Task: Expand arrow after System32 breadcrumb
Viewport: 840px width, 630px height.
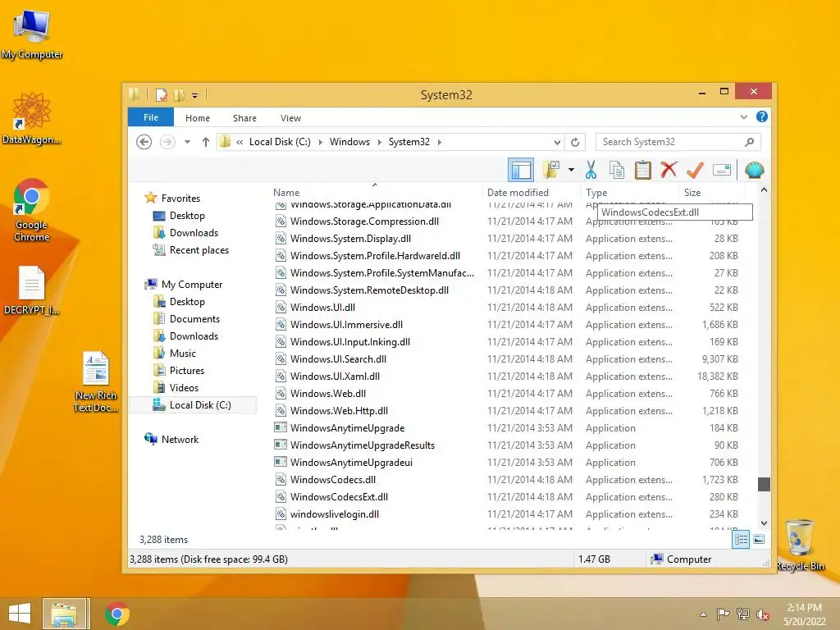Action: pyautogui.click(x=440, y=142)
